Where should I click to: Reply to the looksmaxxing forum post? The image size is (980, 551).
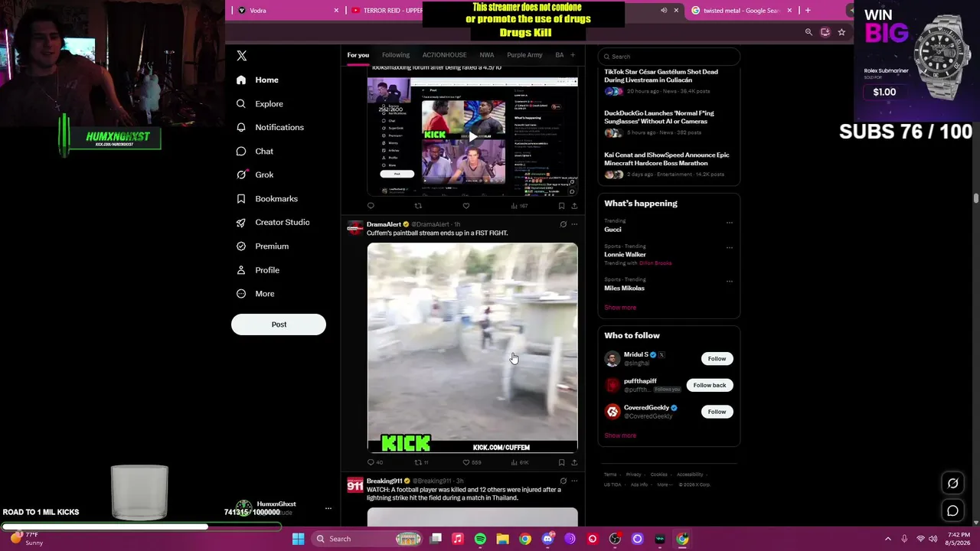371,205
